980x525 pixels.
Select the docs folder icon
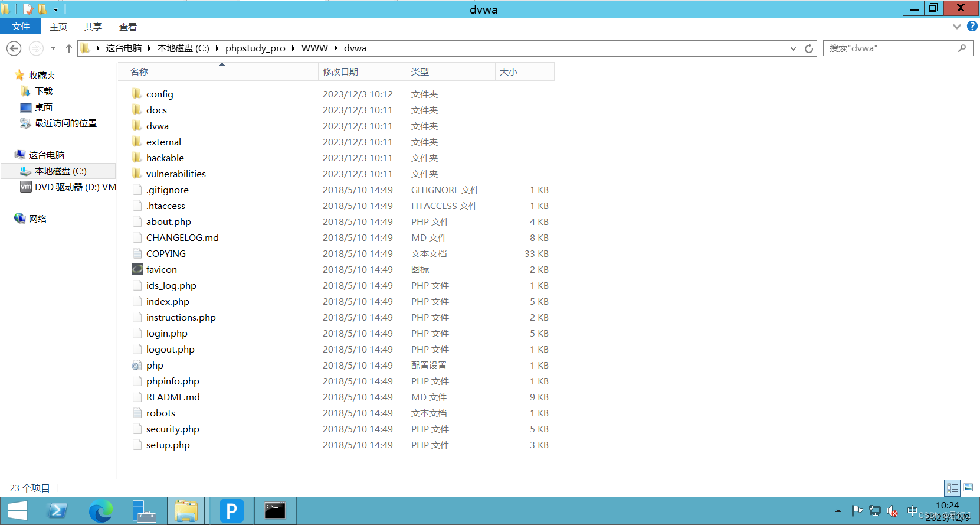click(137, 110)
